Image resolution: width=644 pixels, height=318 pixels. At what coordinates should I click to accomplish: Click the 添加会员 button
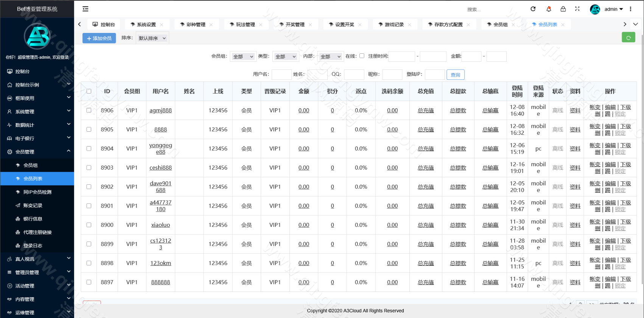pyautogui.click(x=99, y=38)
